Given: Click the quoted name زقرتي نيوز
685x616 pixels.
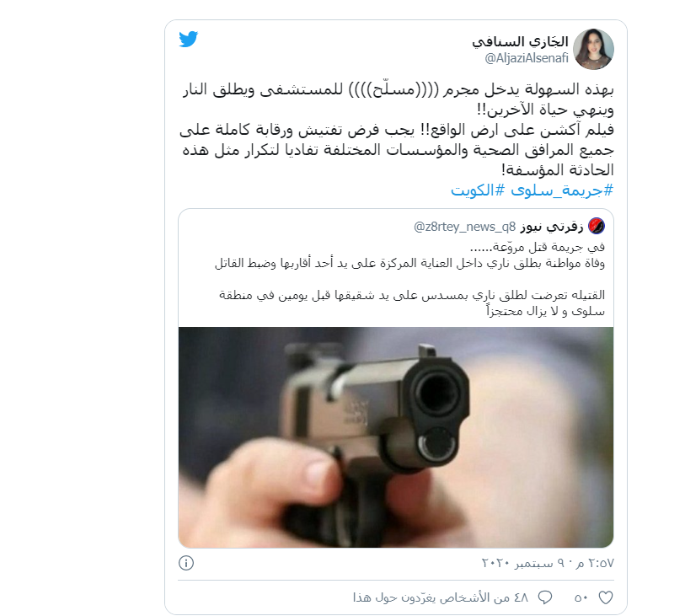Looking at the screenshot, I should tap(551, 227).
